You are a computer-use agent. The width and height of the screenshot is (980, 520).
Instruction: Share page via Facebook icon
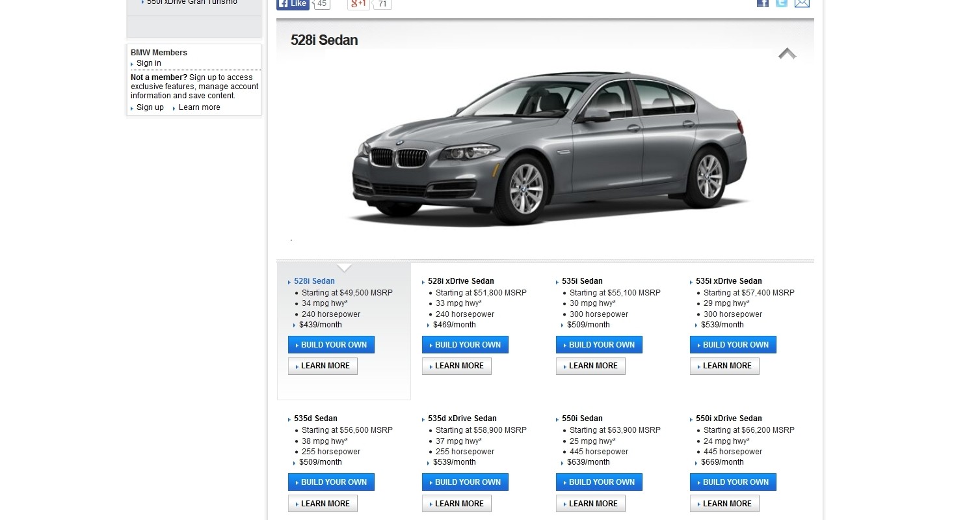coord(763,3)
